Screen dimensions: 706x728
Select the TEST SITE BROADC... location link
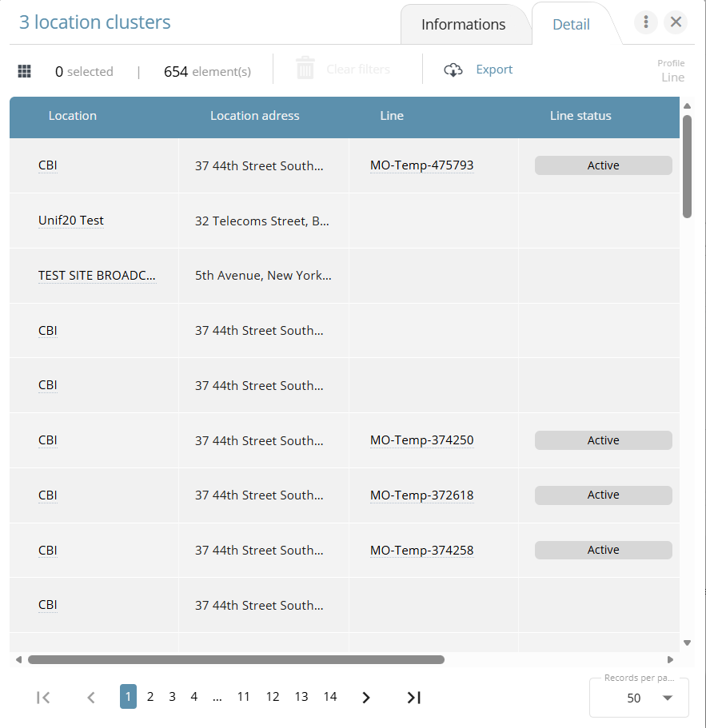pos(97,276)
